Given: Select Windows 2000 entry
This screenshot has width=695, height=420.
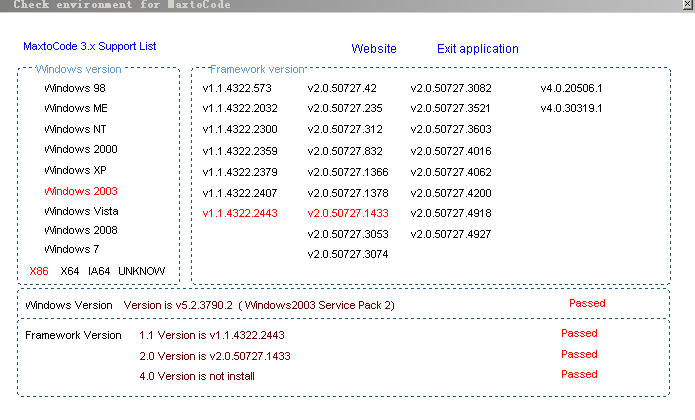Looking at the screenshot, I should (81, 149).
